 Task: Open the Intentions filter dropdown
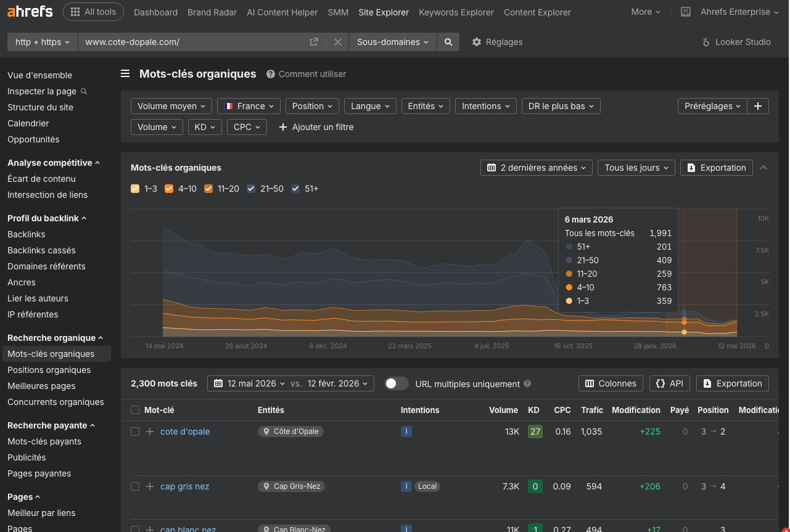point(486,106)
